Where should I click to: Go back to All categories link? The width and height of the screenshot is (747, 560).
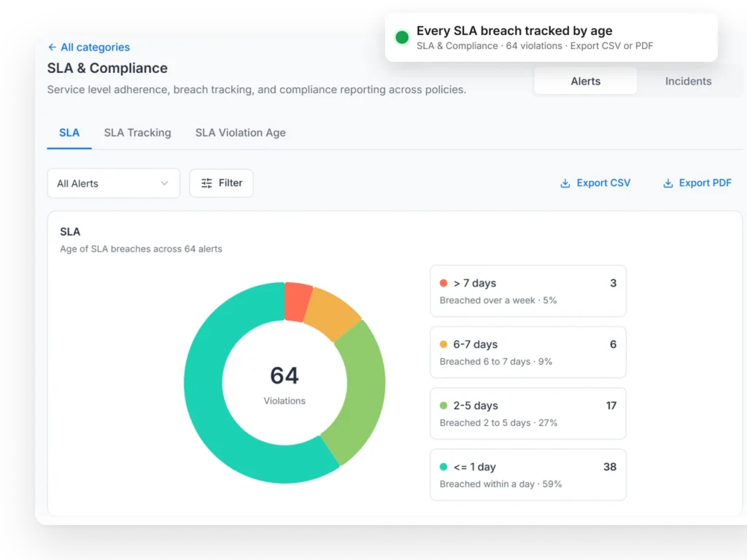point(88,47)
